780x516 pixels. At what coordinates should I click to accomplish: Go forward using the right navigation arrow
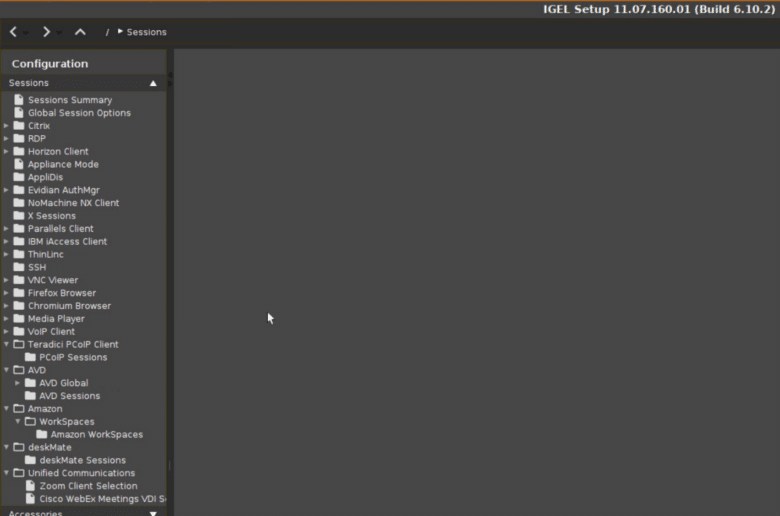pos(46,32)
